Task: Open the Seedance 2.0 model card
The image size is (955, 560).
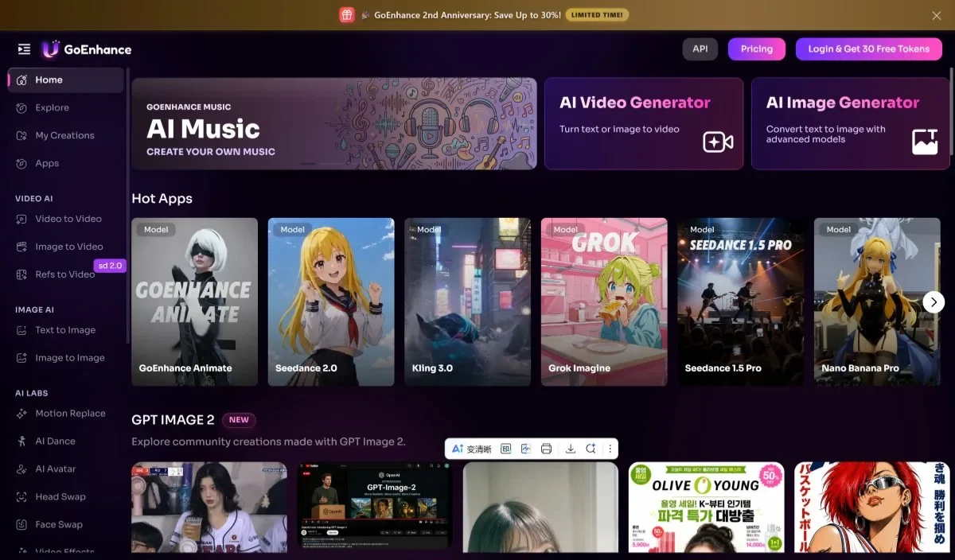Action: (331, 302)
